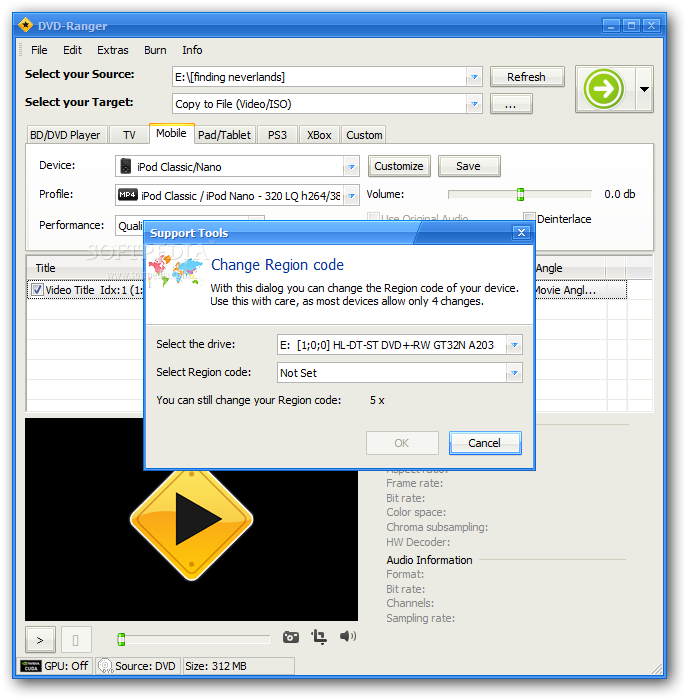Switch to the TV tab

[129, 135]
